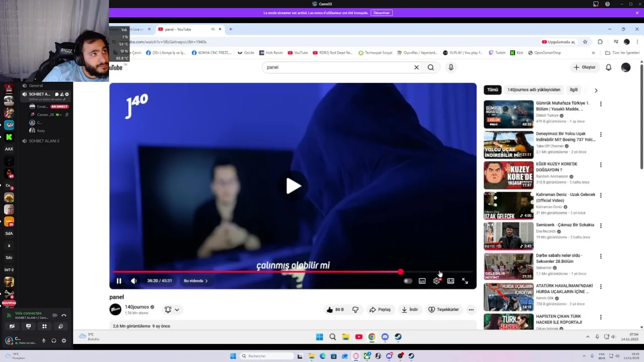
Task: Disconnect from Discord voice call
Action: point(64,315)
